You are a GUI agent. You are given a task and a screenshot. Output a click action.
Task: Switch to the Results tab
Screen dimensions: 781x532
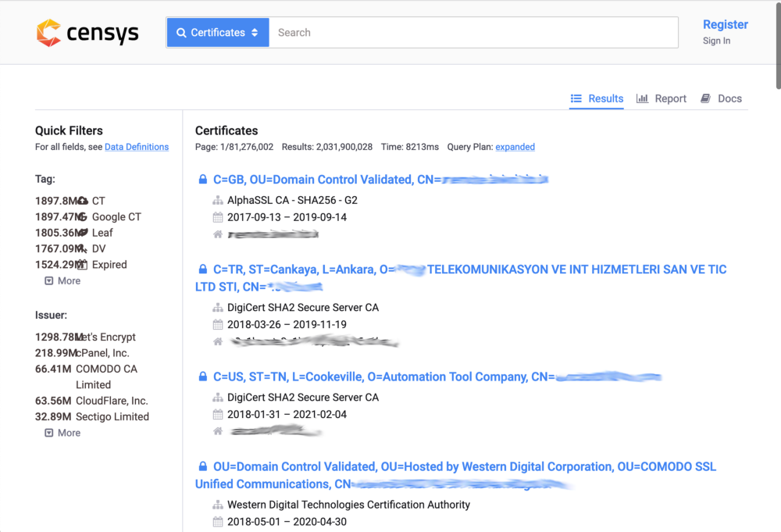point(597,98)
